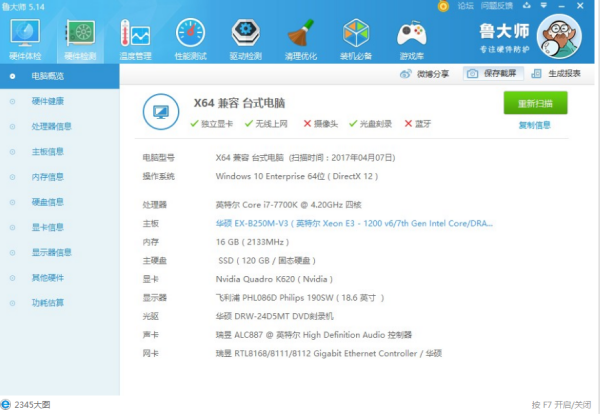Click Windows 10 Enterprise operating system text
Screen dimensions: 600x414
pyautogui.click(x=297, y=176)
